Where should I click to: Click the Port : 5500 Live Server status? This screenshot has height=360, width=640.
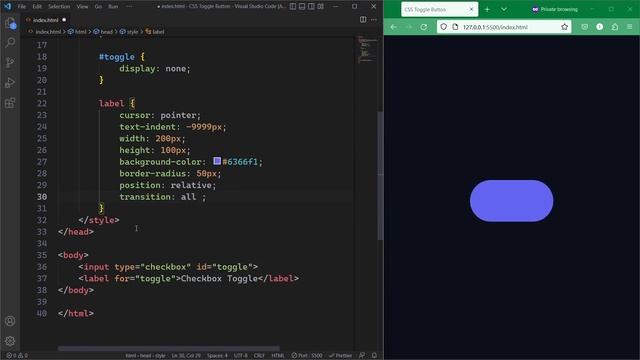click(307, 356)
